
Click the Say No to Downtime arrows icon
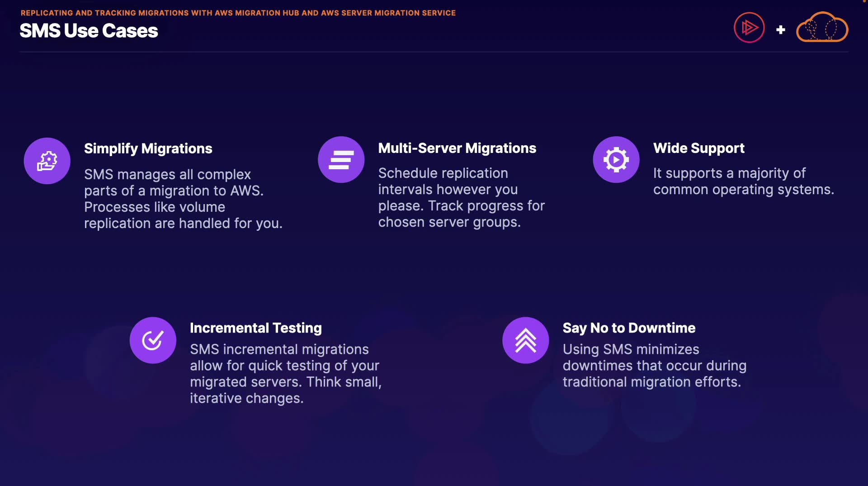[526, 340]
